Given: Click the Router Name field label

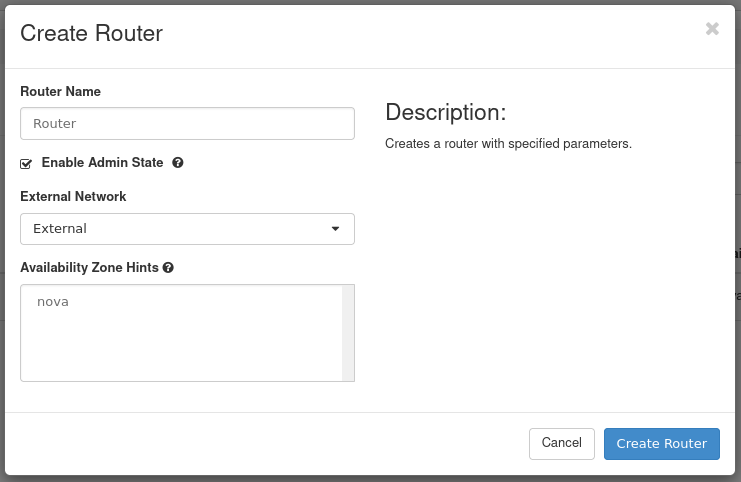Looking at the screenshot, I should pos(60,91).
